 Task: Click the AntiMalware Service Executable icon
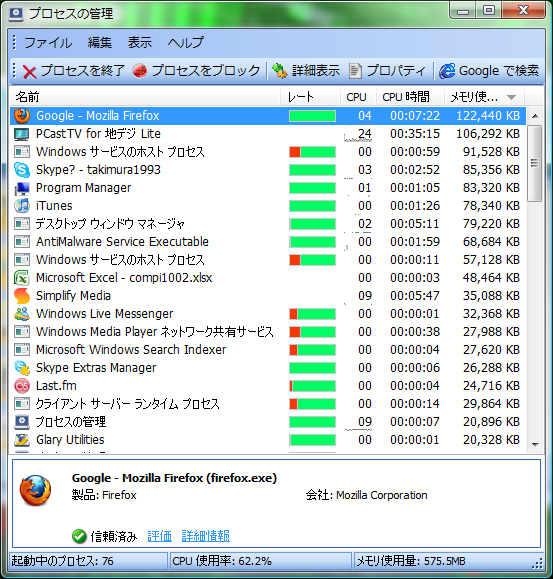(22, 242)
